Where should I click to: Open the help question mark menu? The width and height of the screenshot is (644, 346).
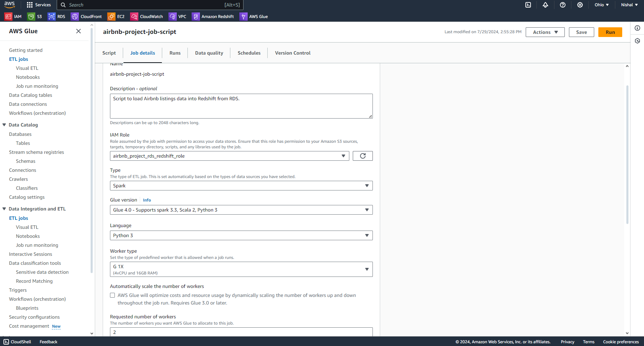[x=563, y=5]
